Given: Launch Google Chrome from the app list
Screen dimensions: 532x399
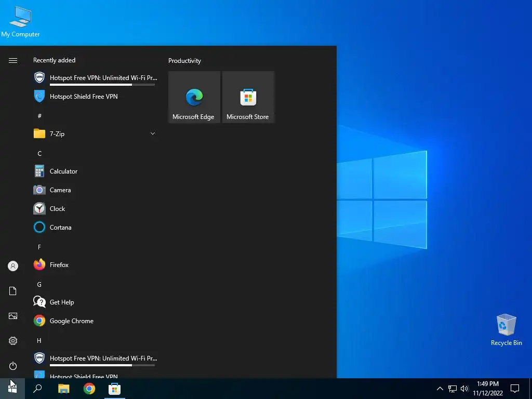Looking at the screenshot, I should coord(95,321).
